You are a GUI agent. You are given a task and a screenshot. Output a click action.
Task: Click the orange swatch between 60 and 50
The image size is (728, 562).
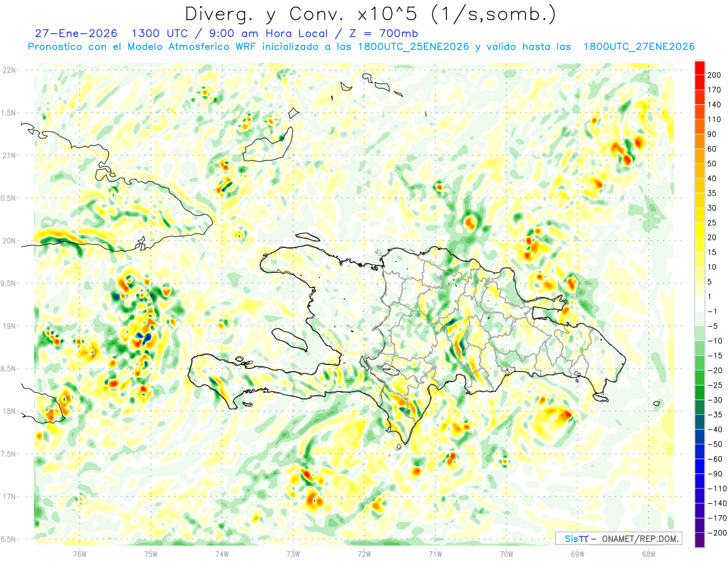(700, 156)
